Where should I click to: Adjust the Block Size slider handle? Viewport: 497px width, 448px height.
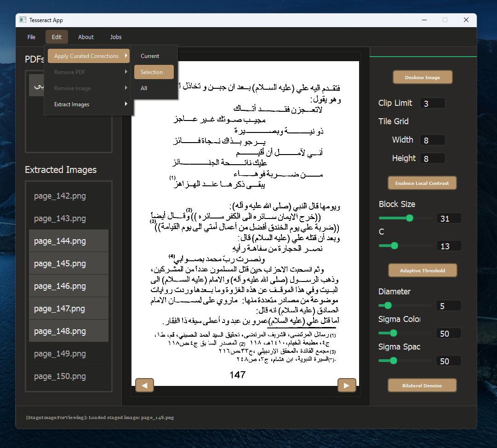pyautogui.click(x=410, y=218)
